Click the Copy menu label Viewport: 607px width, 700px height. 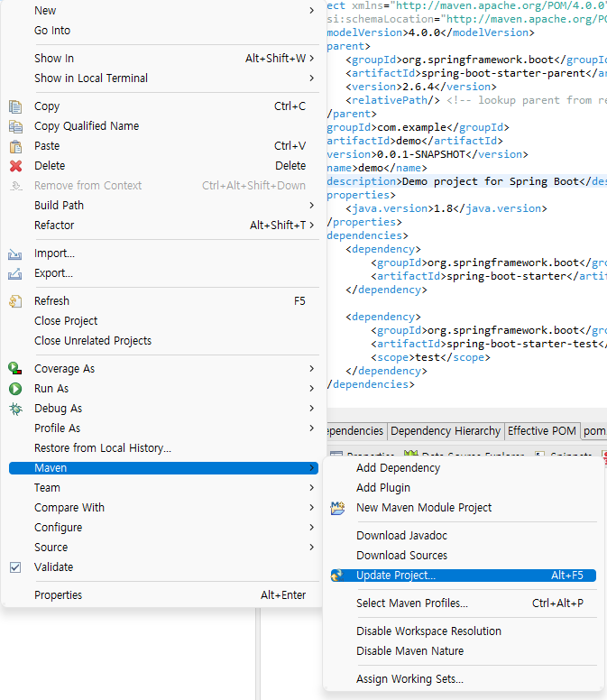click(x=47, y=106)
